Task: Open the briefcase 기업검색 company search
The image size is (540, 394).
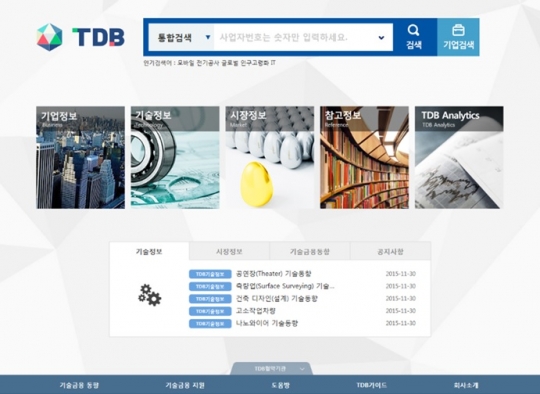Action: (458, 37)
